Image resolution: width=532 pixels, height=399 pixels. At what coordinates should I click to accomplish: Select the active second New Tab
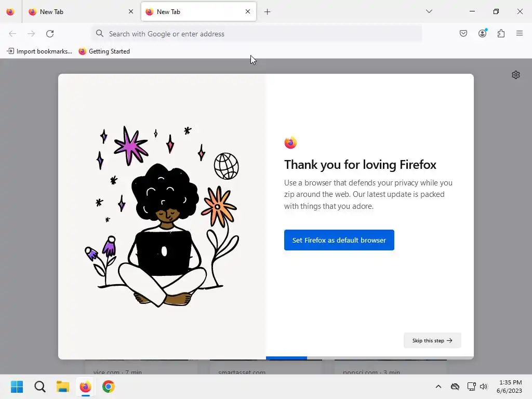(198, 12)
